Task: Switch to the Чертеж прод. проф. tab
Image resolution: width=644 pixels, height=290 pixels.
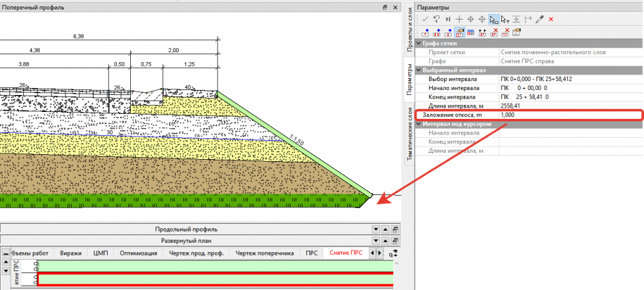Action: click(x=196, y=253)
